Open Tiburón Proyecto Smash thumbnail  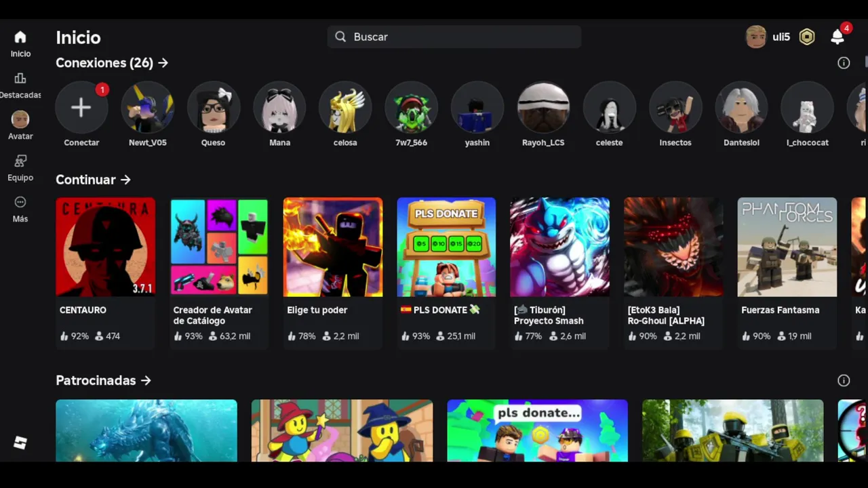pos(560,247)
